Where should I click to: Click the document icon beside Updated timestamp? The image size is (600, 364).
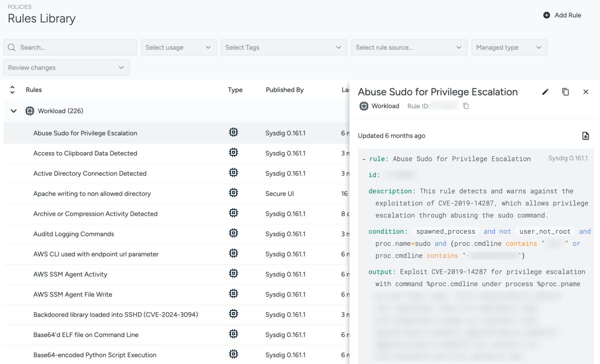(585, 136)
